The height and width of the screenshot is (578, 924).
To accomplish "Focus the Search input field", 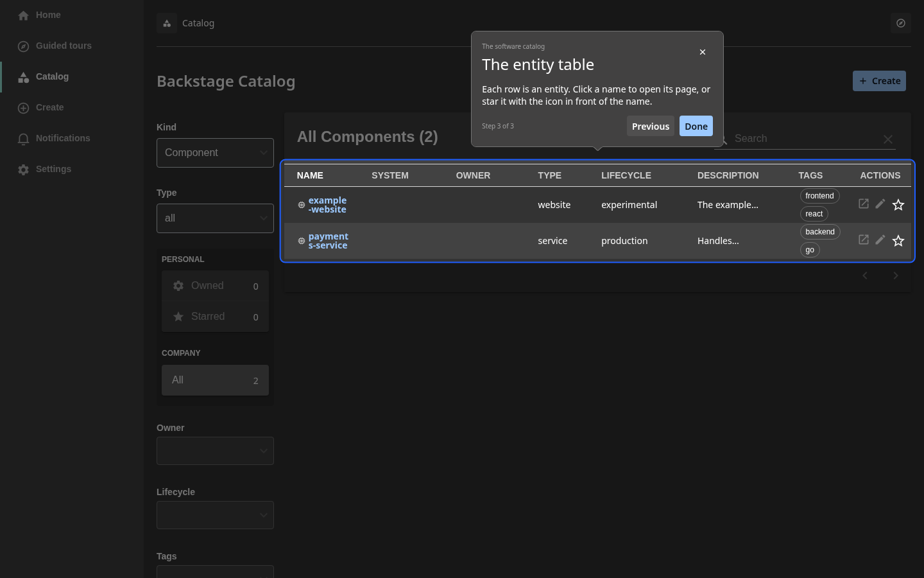I will tap(805, 139).
